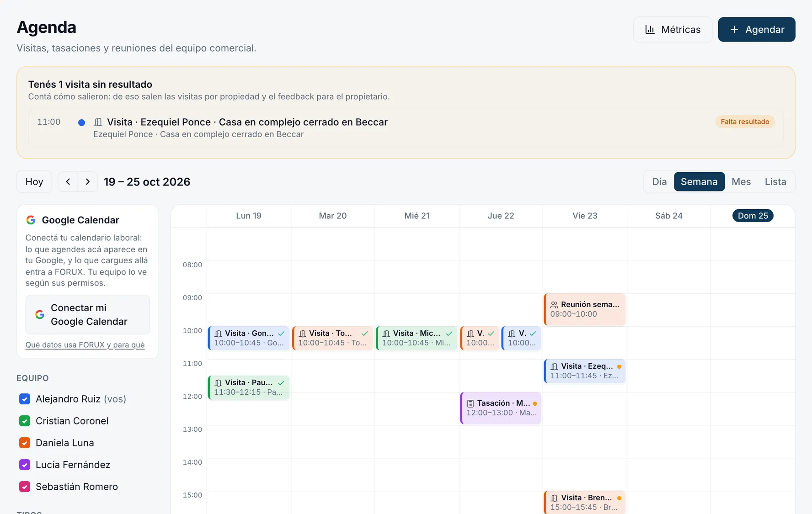
Task: Switch to Semana view
Action: pos(699,182)
